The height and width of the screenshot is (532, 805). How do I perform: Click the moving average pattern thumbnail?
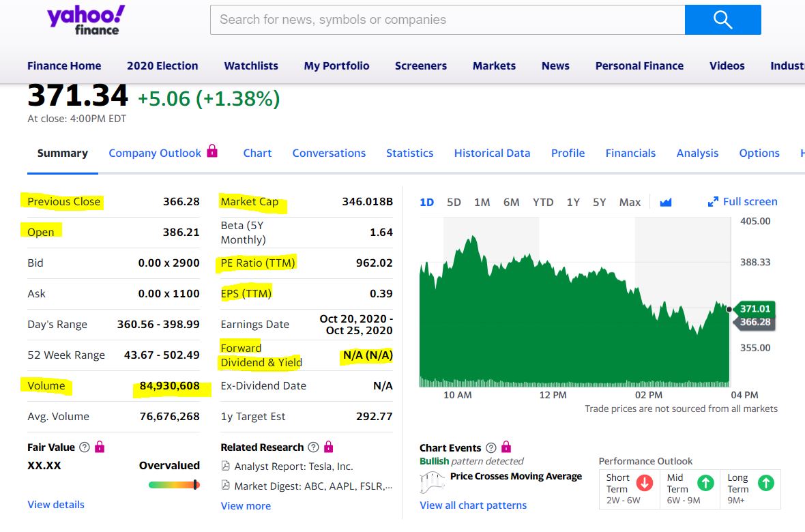pos(432,482)
